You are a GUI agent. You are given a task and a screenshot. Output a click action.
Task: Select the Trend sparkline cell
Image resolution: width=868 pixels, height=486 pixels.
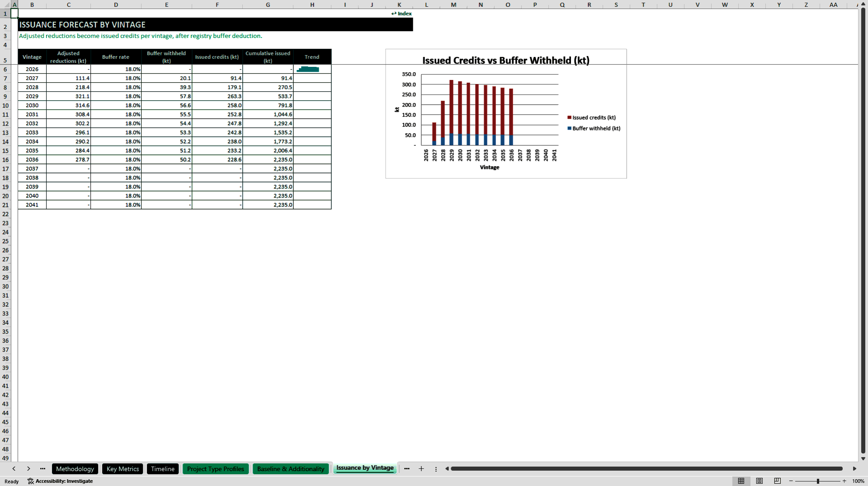tap(312, 69)
